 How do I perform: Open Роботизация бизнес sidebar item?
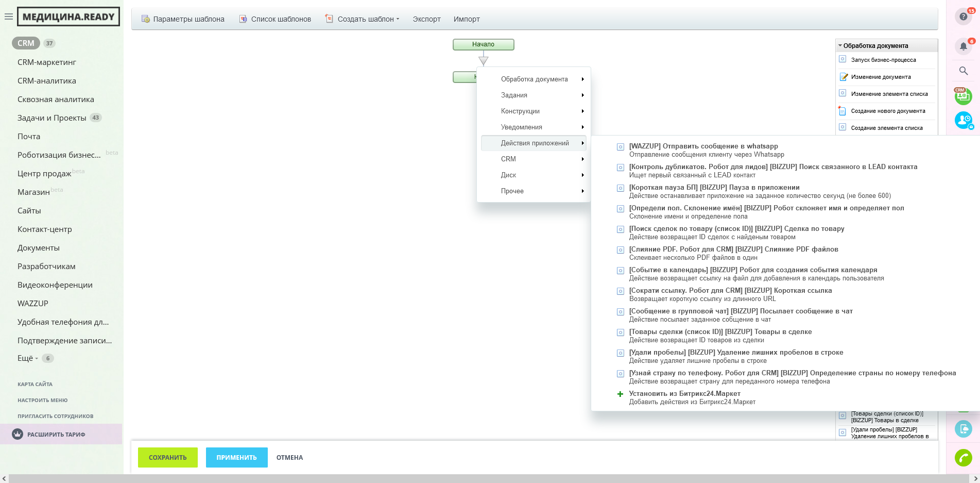pyautogui.click(x=59, y=155)
